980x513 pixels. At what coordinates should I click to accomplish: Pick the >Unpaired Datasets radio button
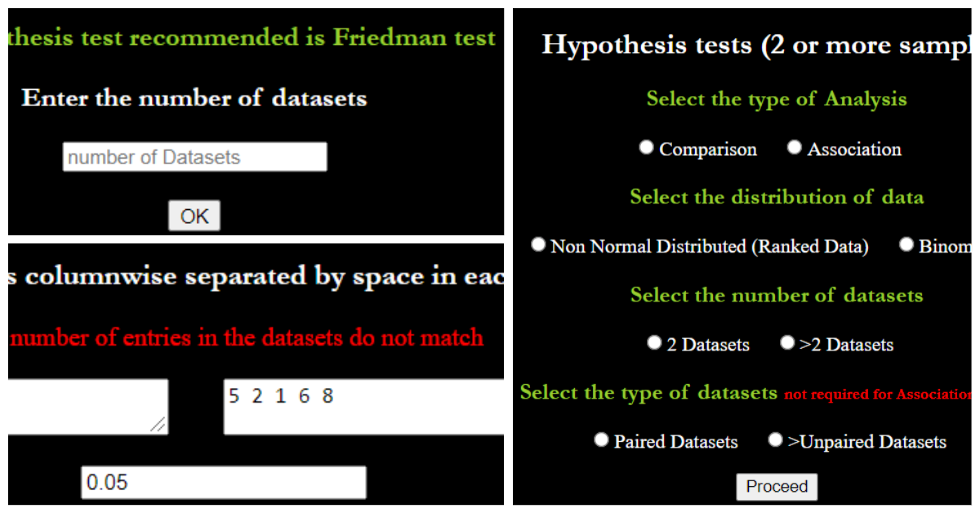tap(776, 440)
